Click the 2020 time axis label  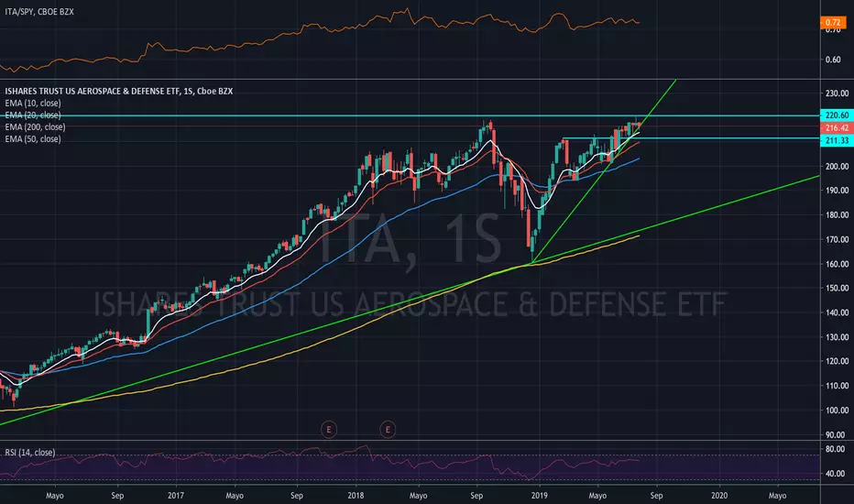coord(719,495)
